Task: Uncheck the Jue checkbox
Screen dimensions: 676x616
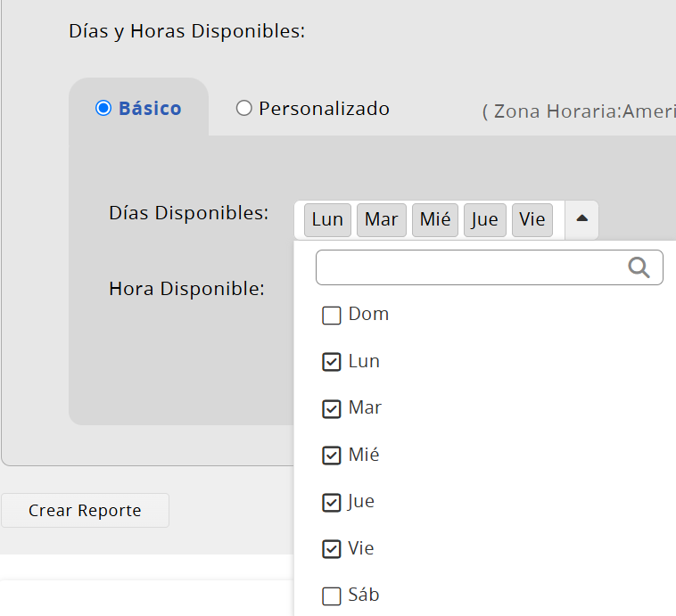Action: pyautogui.click(x=332, y=503)
